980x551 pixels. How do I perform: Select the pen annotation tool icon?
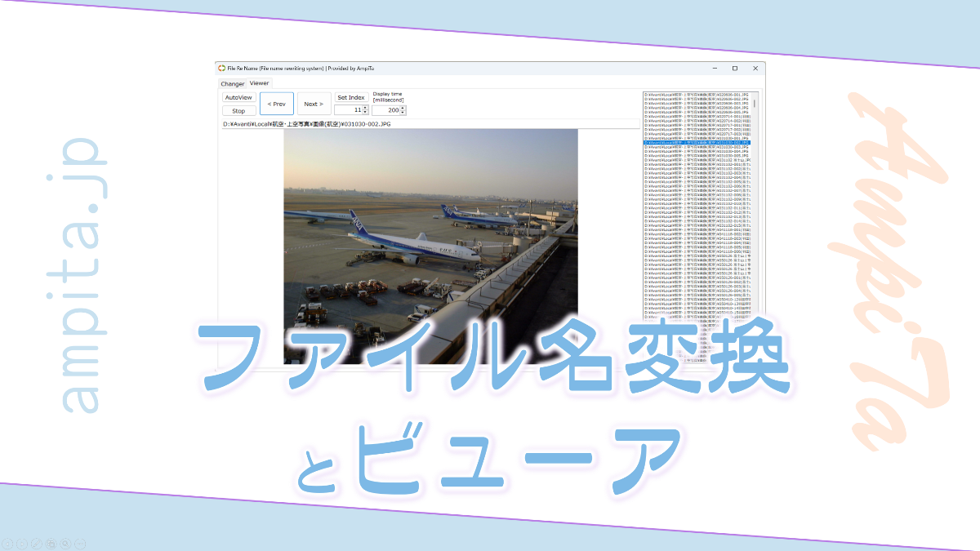tap(37, 543)
